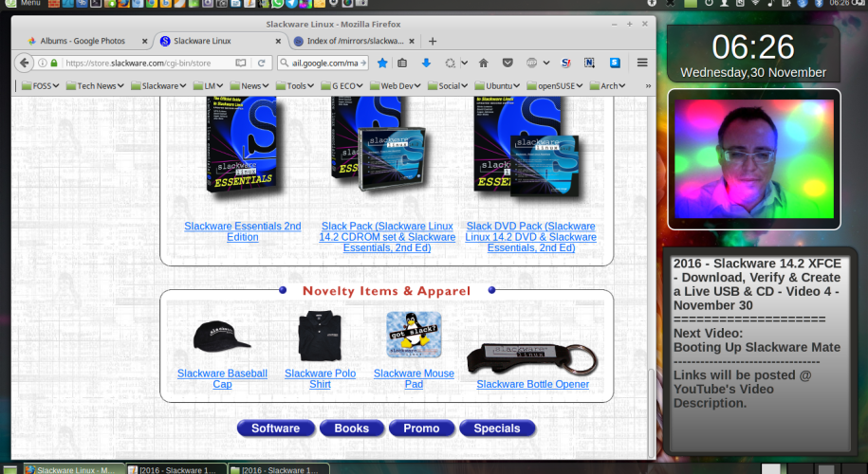
Task: Open a new tab with plus button
Action: (433, 41)
